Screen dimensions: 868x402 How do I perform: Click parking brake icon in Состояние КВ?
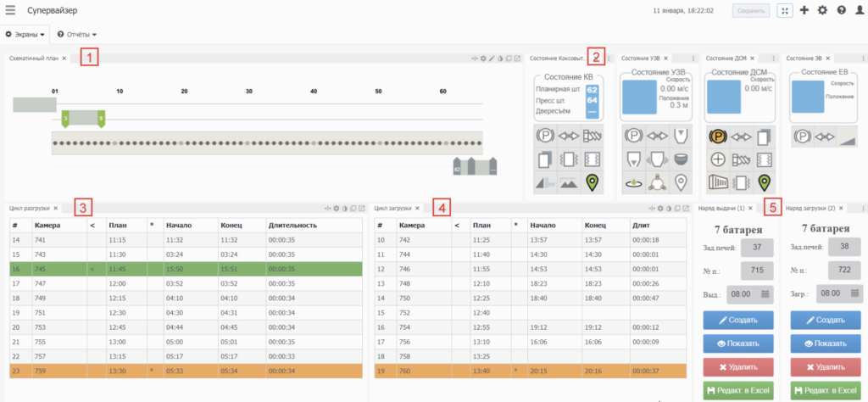click(545, 137)
